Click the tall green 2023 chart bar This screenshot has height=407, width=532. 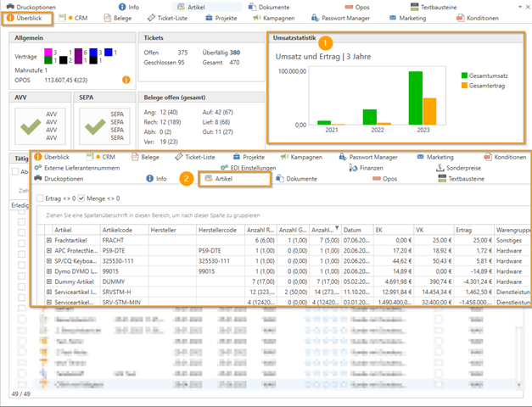(x=416, y=98)
